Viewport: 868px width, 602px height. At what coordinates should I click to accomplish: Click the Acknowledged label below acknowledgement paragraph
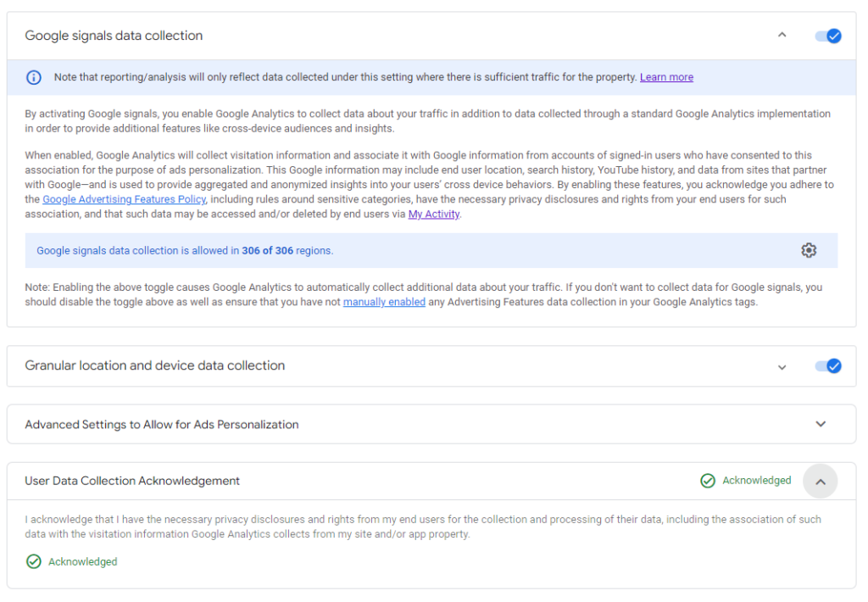pos(82,561)
